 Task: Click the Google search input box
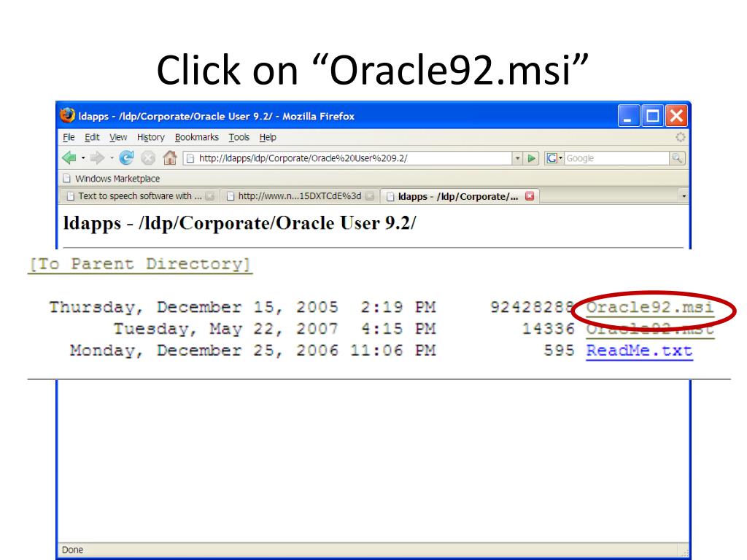[x=616, y=158]
